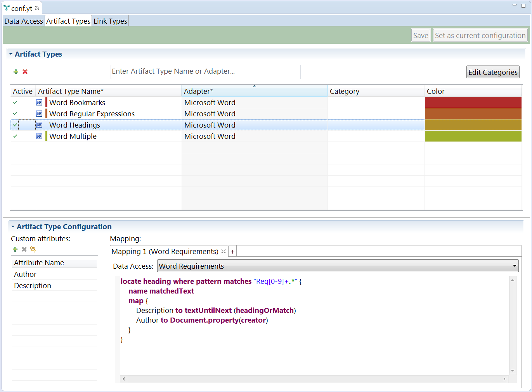Click the yellow arrows icon above Attribute Name
Screen dimensions: 532x392
coord(33,249)
